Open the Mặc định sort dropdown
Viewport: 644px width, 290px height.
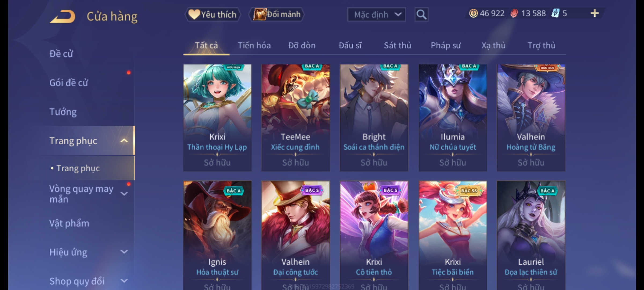(x=376, y=15)
